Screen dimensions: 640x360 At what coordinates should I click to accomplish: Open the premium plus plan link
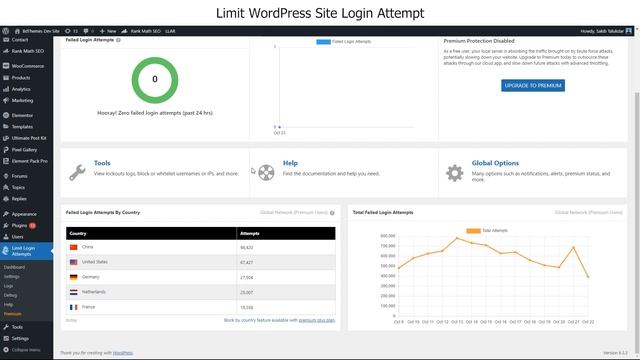click(317, 320)
